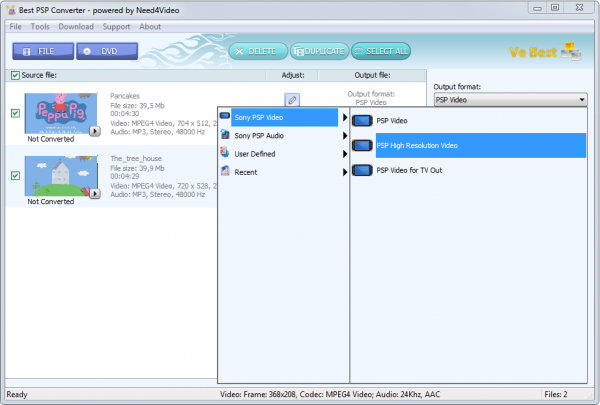This screenshot has height=405, width=600.
Task: Open the Support menu
Action: coord(116,27)
